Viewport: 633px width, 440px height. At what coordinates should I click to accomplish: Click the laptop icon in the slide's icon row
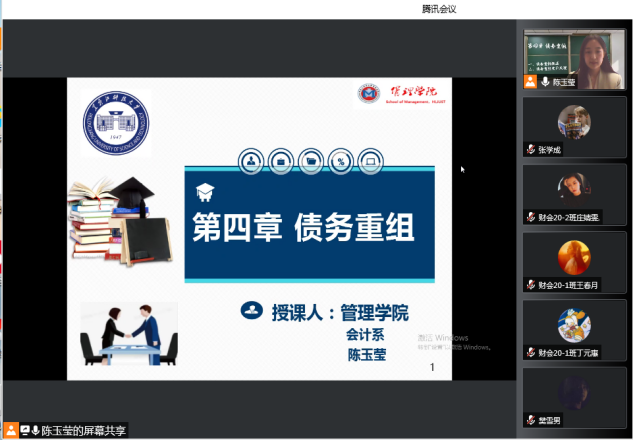[371, 160]
